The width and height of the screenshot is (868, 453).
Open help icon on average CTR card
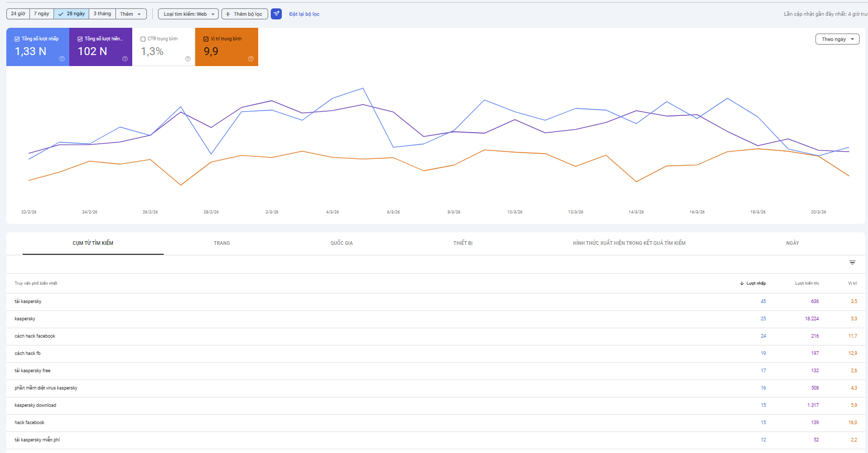(x=188, y=59)
